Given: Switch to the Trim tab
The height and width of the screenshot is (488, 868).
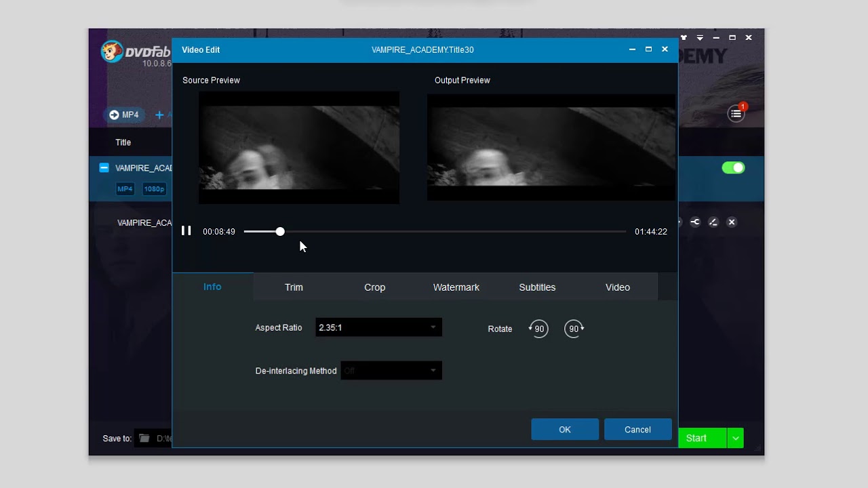Looking at the screenshot, I should [x=294, y=287].
